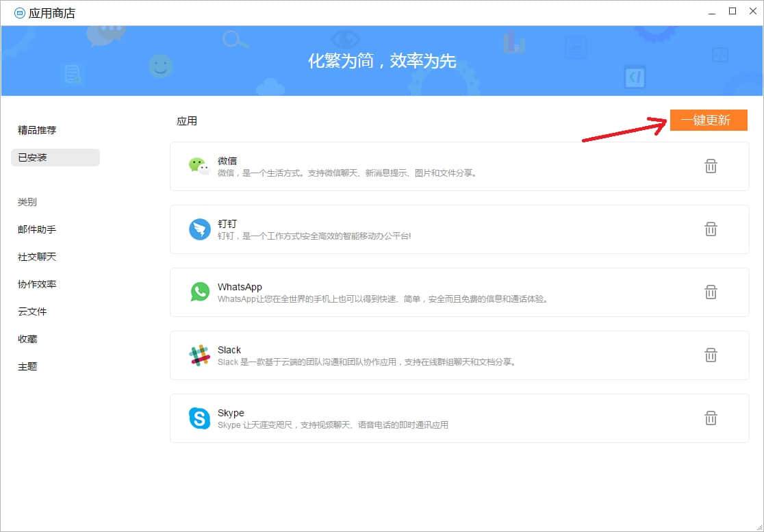Open the 社交聊天 category
Image resolution: width=764 pixels, height=532 pixels.
point(37,257)
